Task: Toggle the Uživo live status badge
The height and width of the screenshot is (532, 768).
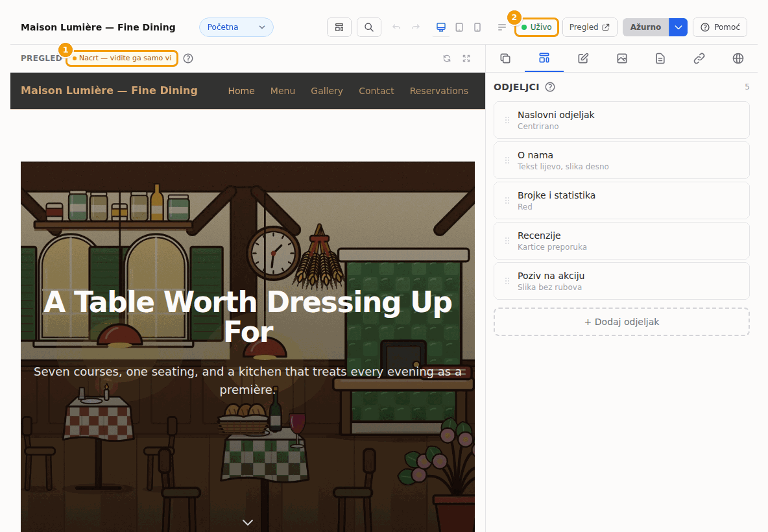Action: 537,27
